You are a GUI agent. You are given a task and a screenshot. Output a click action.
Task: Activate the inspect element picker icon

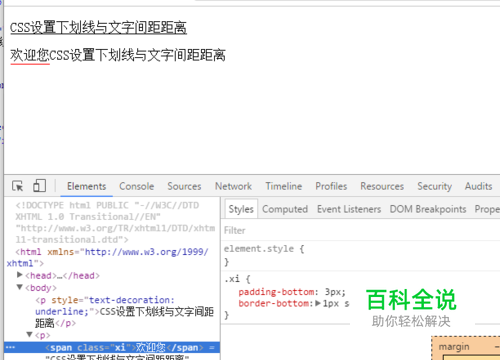18,186
